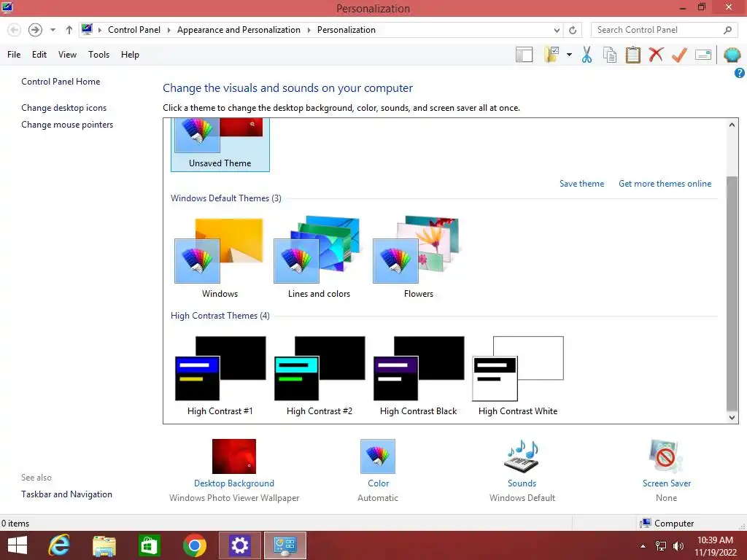Apply the High Contrast Black theme

click(x=418, y=376)
